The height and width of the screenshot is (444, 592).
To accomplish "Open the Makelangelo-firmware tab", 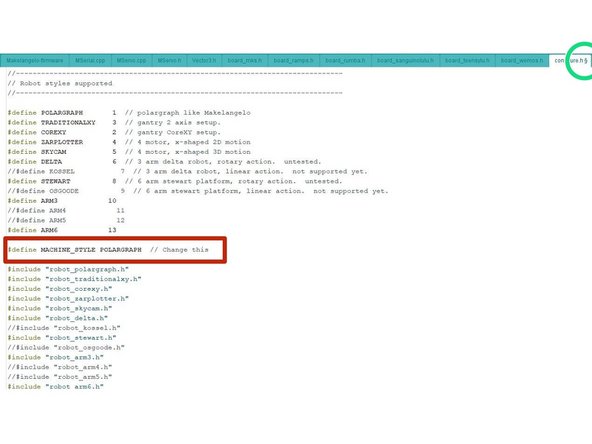I will coord(35,60).
